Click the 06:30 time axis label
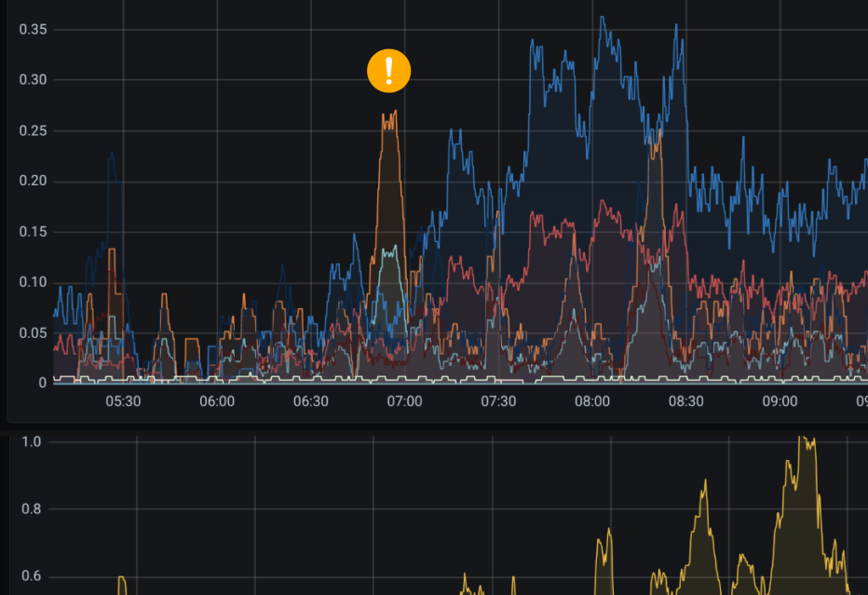 point(311,401)
